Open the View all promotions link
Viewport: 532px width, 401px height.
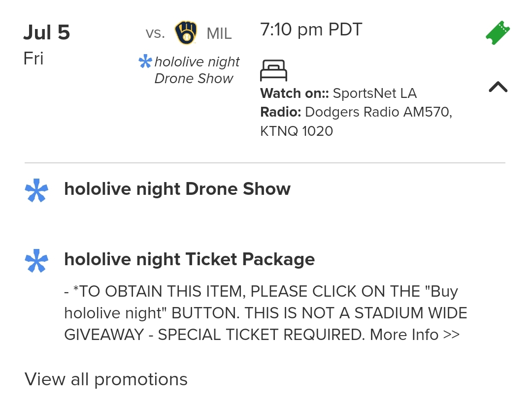(106, 379)
